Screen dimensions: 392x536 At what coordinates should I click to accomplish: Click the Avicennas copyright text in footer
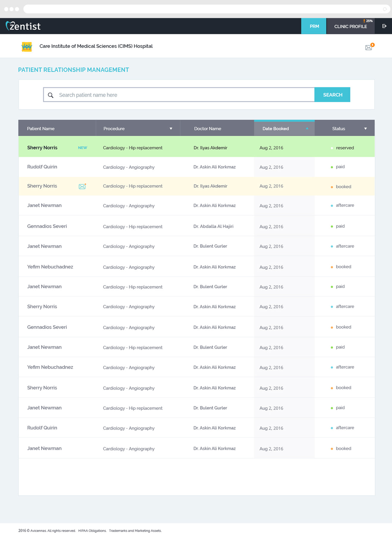(47, 531)
